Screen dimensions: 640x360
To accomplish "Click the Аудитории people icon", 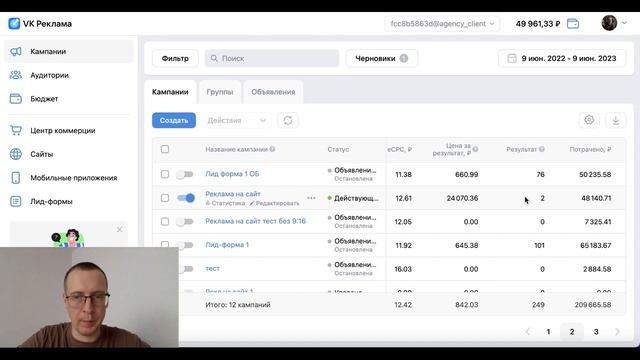I will pyautogui.click(x=16, y=75).
